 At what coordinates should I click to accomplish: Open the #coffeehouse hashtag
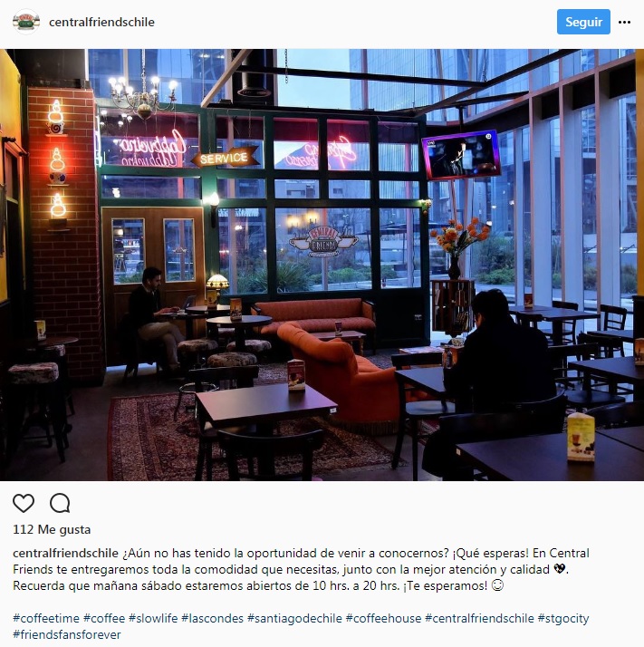(x=384, y=618)
